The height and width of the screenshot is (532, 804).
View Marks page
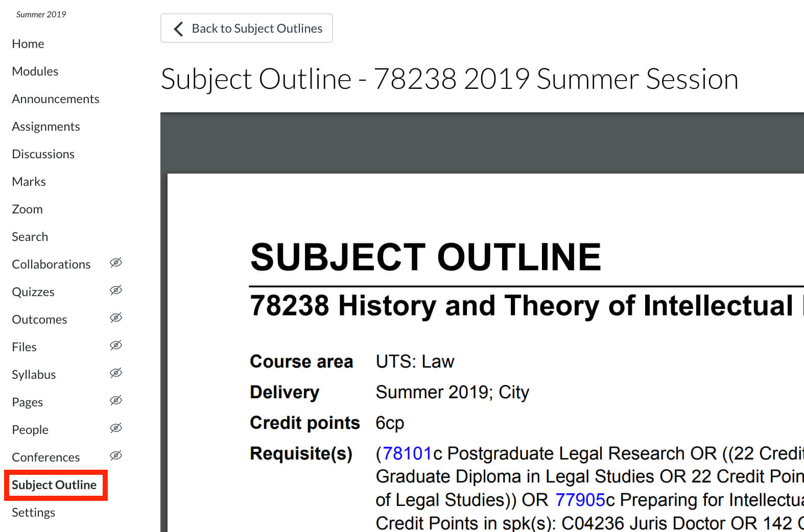(x=29, y=182)
